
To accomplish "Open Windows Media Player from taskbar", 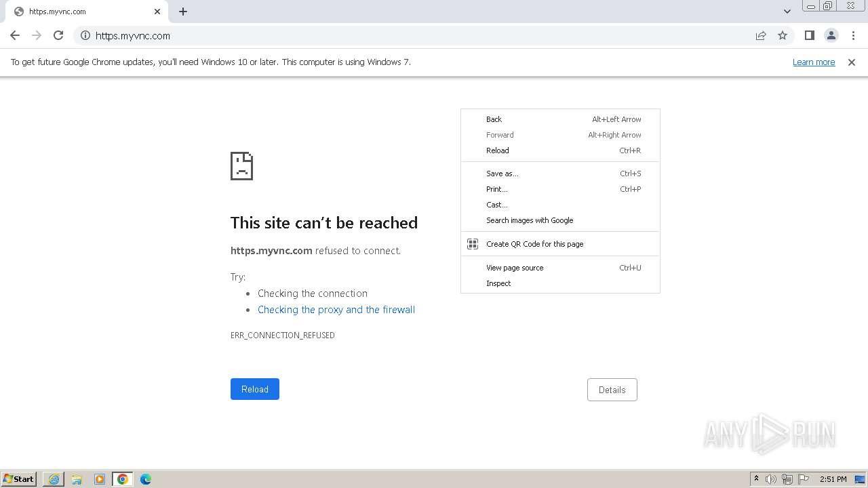I will (100, 479).
